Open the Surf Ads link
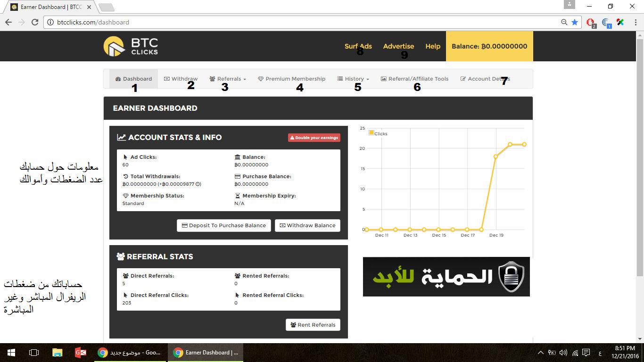 coord(358,46)
